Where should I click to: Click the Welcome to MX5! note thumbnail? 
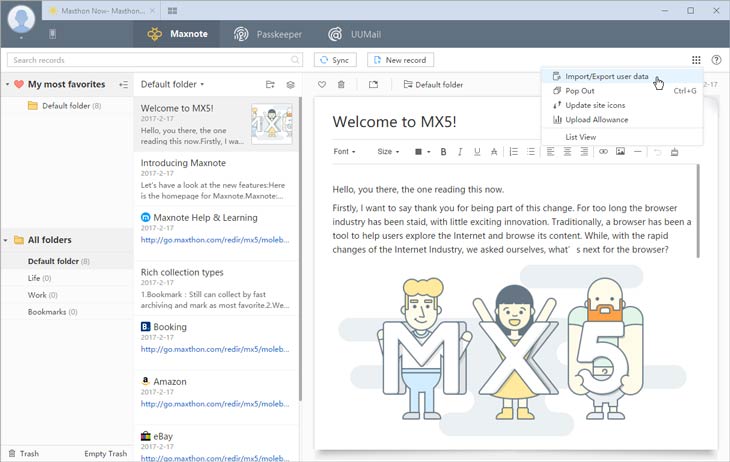click(272, 123)
